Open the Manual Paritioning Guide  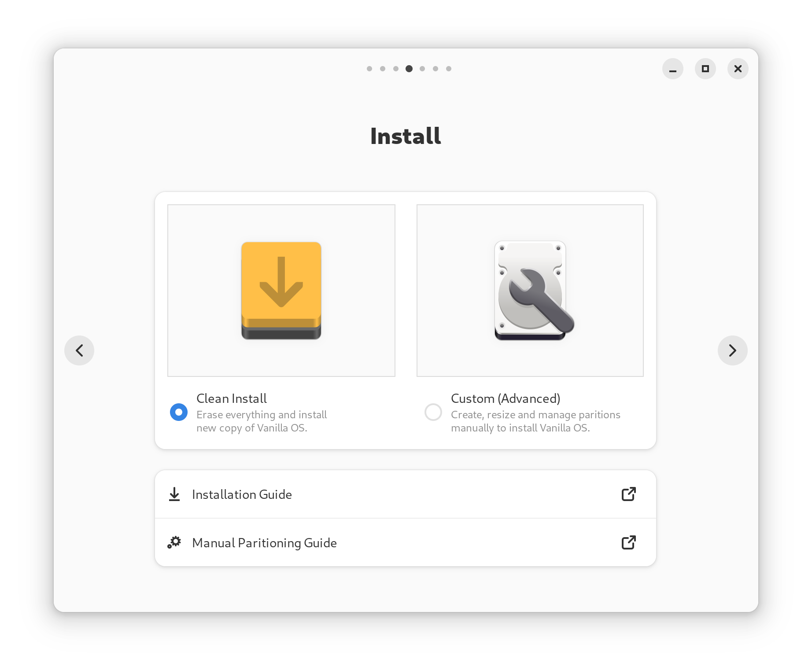point(264,542)
